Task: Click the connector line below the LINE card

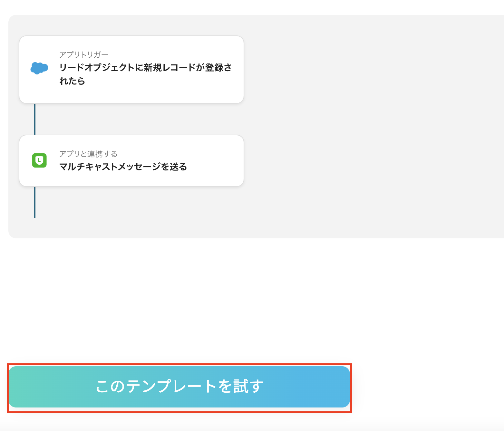Action: click(35, 202)
